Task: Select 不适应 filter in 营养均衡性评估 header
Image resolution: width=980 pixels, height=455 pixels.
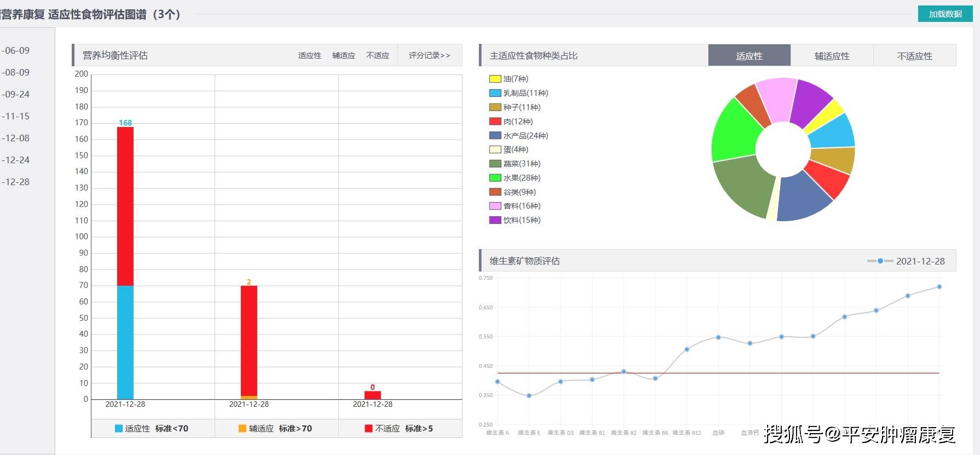Action: coord(378,55)
